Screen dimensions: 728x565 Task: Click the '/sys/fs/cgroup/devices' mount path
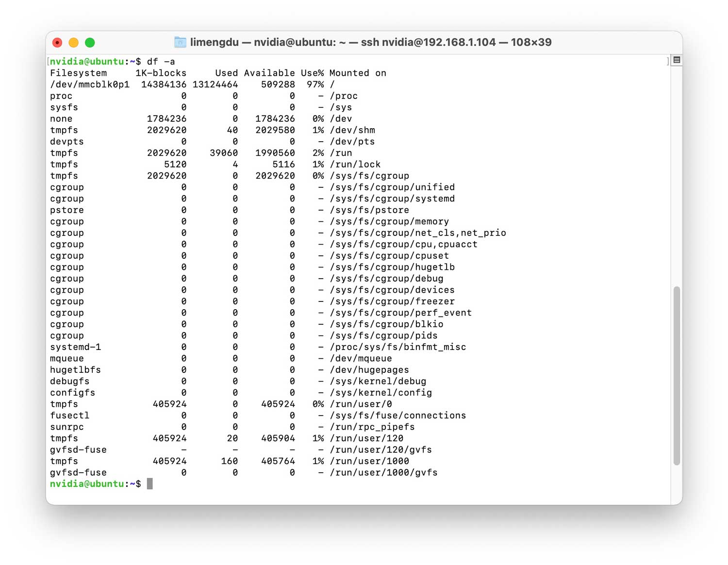392,290
